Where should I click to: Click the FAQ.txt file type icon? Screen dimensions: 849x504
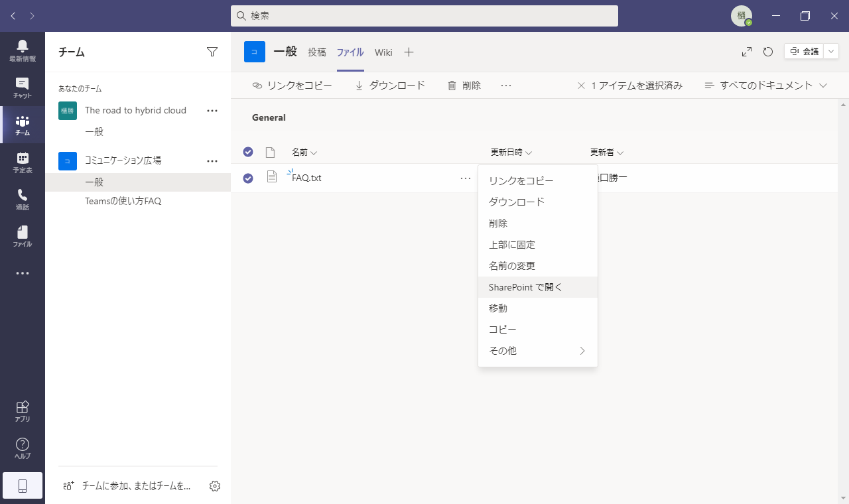[271, 176]
